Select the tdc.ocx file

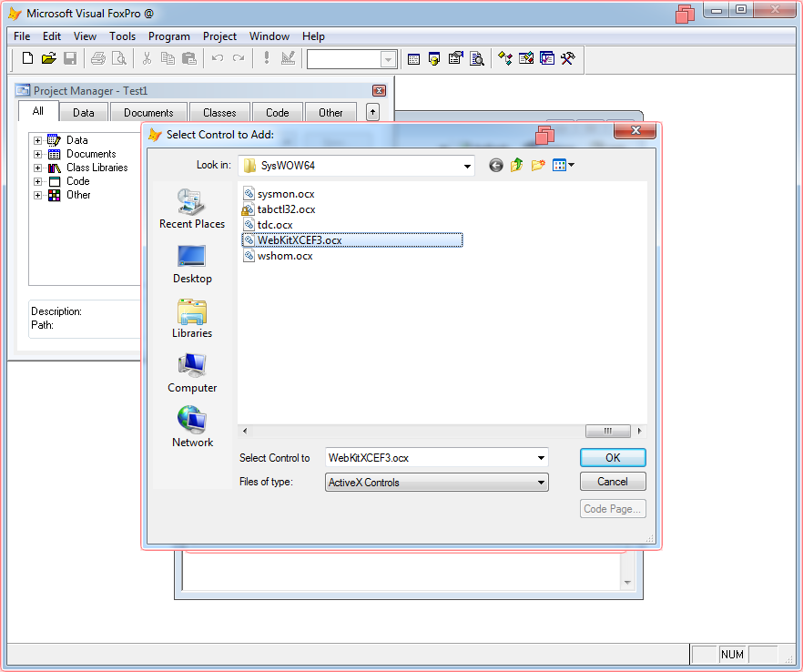click(268, 225)
